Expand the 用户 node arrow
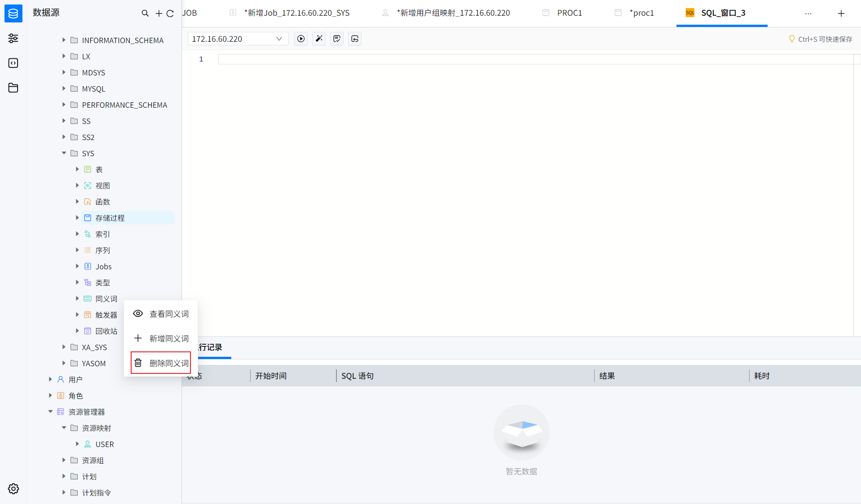Viewport: 861px width, 504px height. (50, 379)
